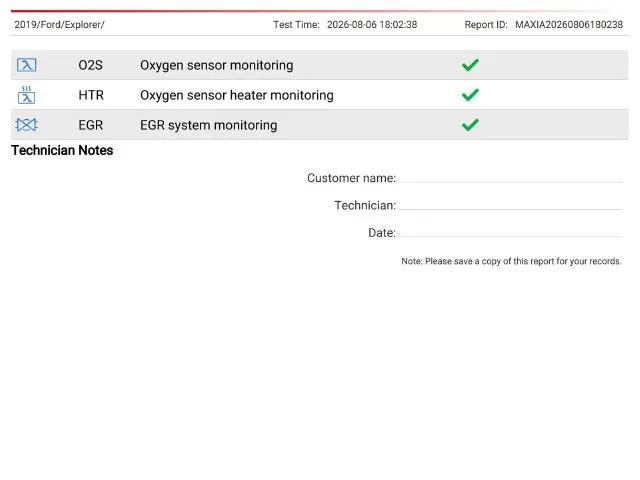The image size is (640, 480).
Task: Click the green check for EGR system monitoring
Action: 470,125
